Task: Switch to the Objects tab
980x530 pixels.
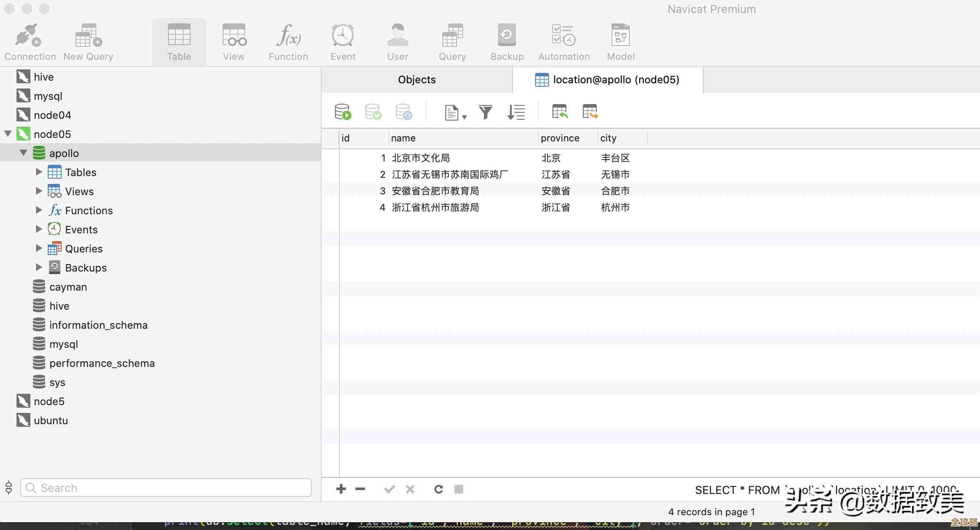Action: pos(416,79)
